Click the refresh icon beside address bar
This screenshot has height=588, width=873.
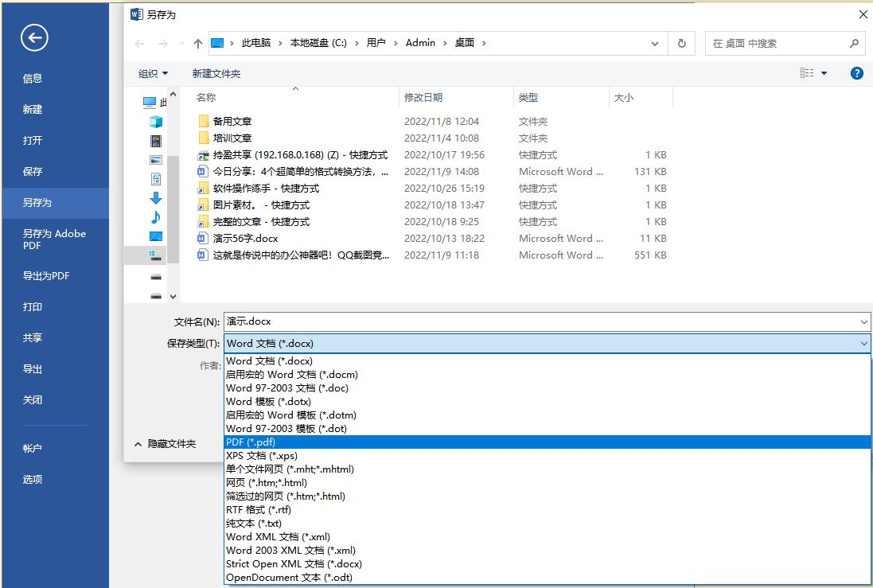click(681, 44)
